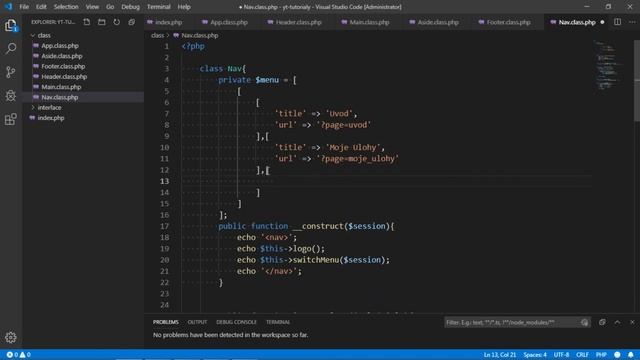This screenshot has width=640, height=360.
Task: Change file encoding via UTF-8
Action: point(561,355)
